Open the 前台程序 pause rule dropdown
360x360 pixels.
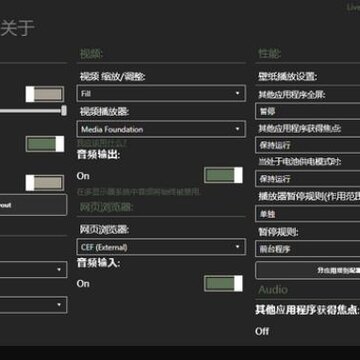point(308,249)
